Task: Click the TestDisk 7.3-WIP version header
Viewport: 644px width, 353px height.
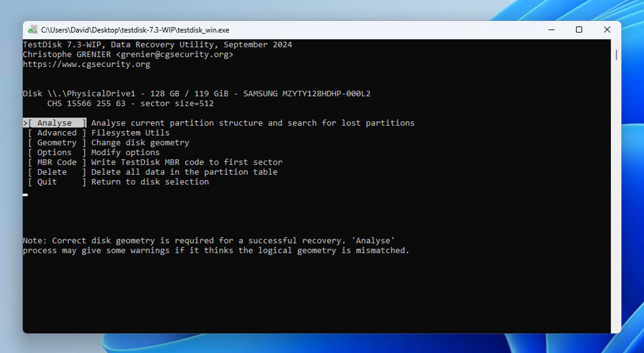Action: click(157, 44)
